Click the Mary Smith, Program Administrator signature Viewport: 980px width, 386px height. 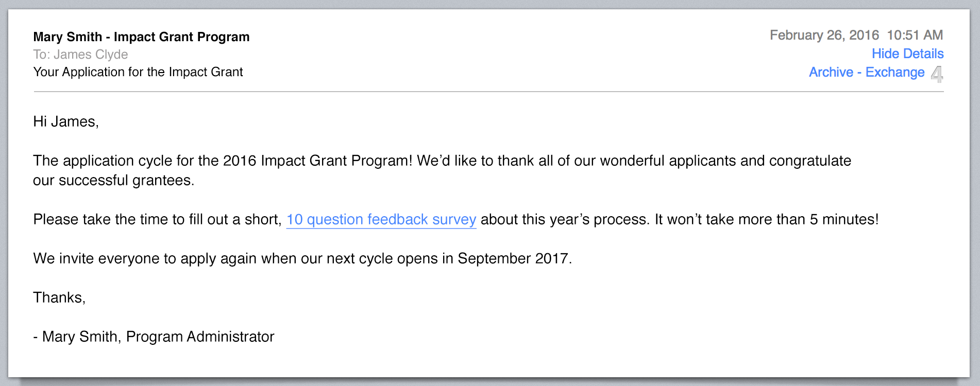coord(158,337)
